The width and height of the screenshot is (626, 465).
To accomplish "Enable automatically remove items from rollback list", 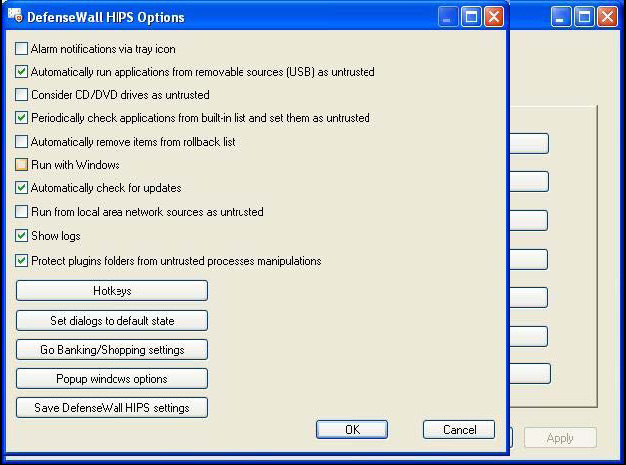I will tap(21, 142).
